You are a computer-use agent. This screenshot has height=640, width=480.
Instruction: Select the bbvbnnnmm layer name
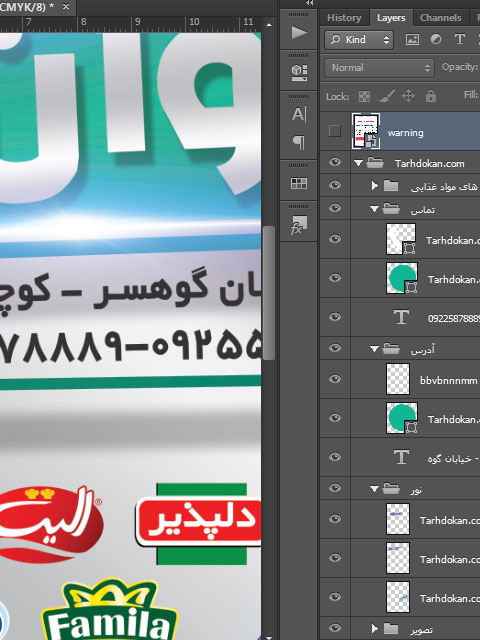(448, 380)
